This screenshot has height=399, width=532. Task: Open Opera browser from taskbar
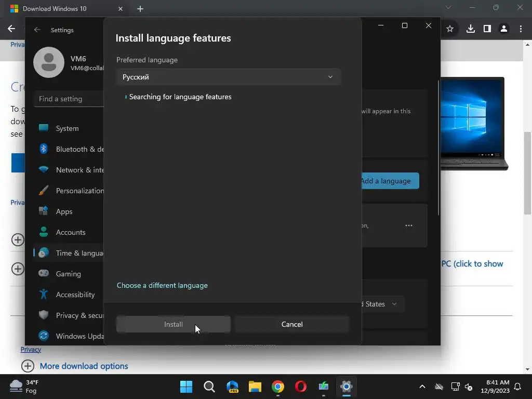tap(301, 387)
